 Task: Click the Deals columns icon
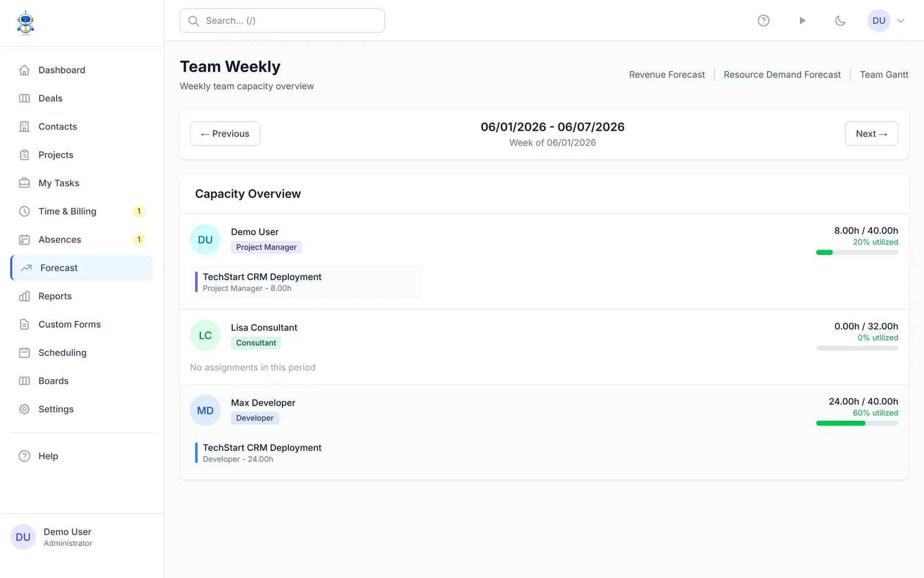point(24,98)
